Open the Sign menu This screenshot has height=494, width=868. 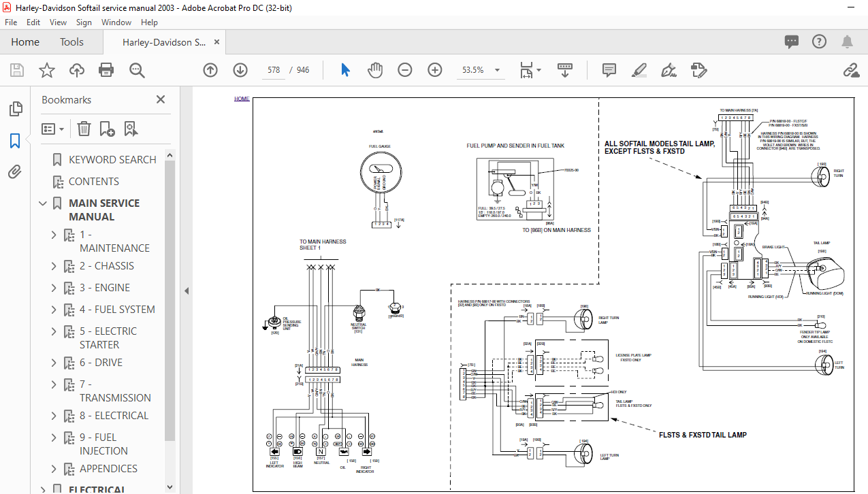[x=84, y=22]
